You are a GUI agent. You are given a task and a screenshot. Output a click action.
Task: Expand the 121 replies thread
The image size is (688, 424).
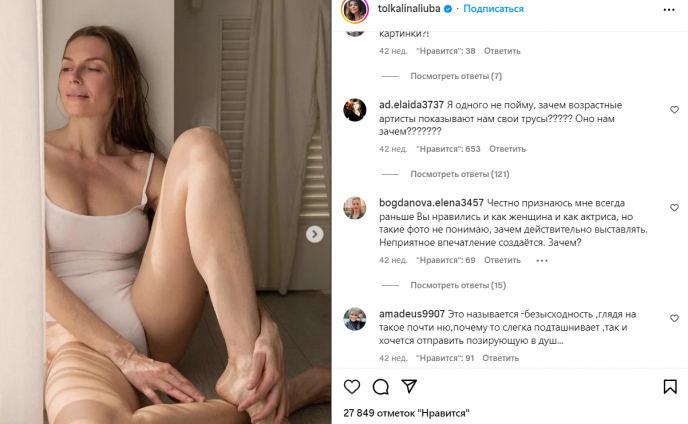[460, 174]
